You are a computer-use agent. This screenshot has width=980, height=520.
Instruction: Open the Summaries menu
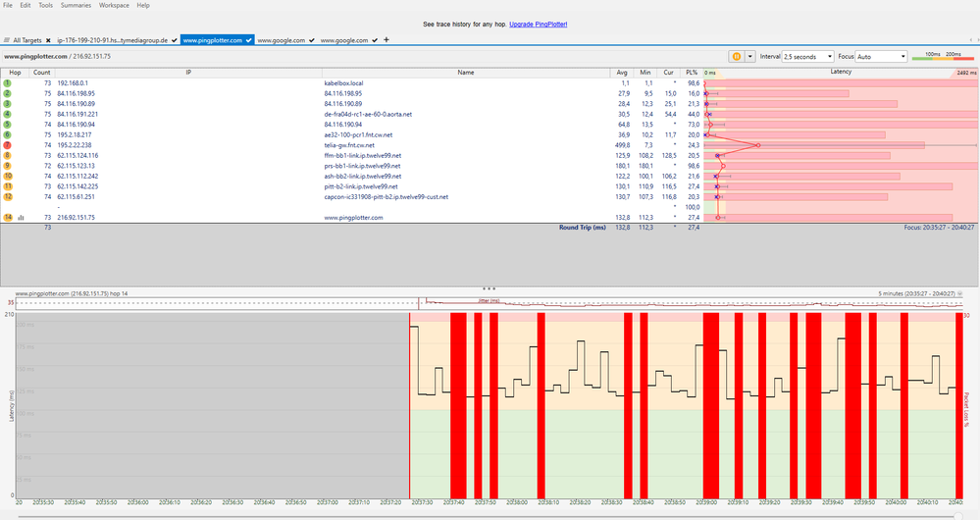[x=76, y=5]
